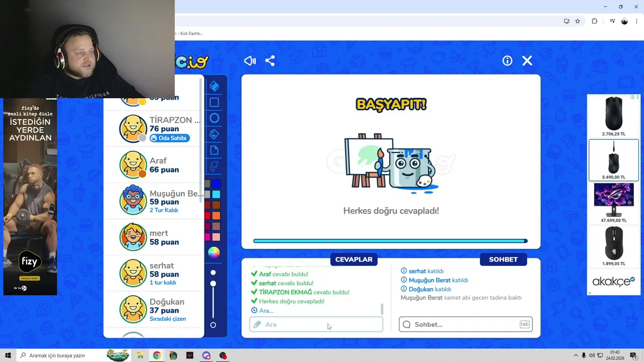Pick the light pink color swatch
This screenshot has height=362, width=644.
pyautogui.click(x=216, y=237)
